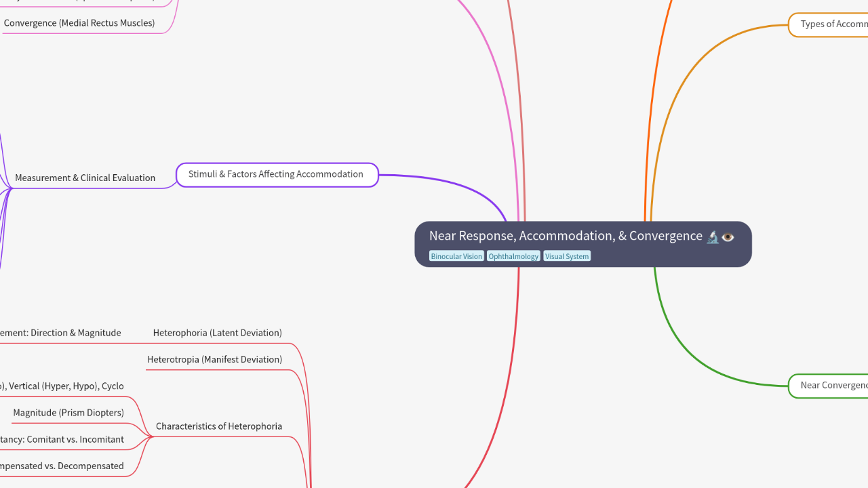This screenshot has width=868, height=488.
Task: Click the Heterotropia (Manifest Deviation) node
Action: click(x=214, y=359)
